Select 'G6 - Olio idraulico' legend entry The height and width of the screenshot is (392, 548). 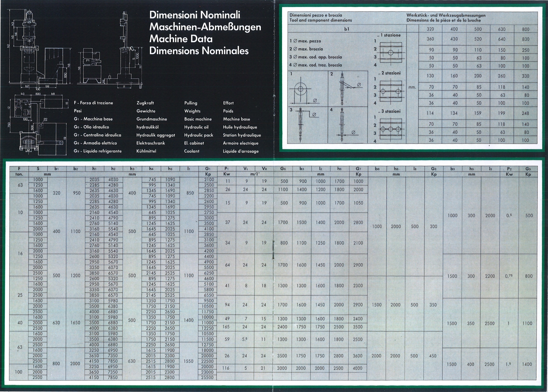point(91,127)
